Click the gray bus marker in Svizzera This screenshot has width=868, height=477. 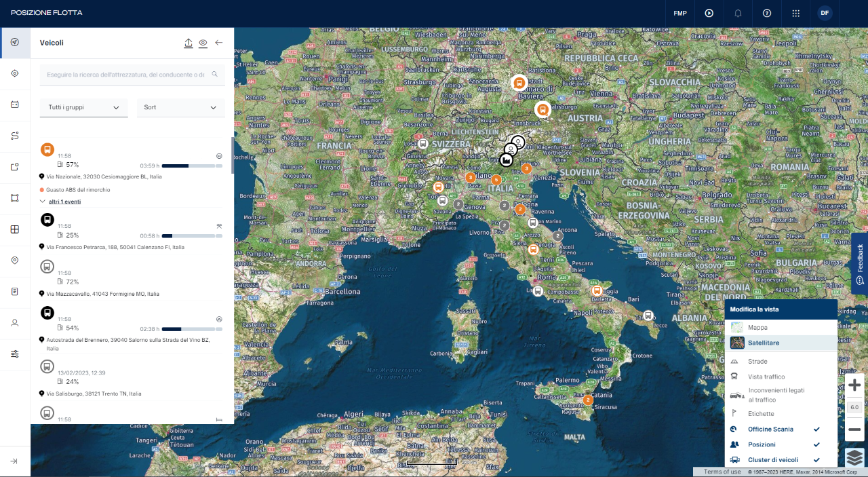422,144
